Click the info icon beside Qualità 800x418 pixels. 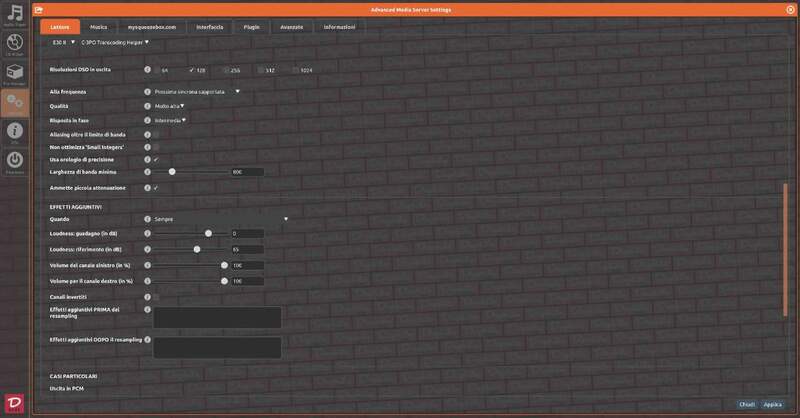click(148, 105)
